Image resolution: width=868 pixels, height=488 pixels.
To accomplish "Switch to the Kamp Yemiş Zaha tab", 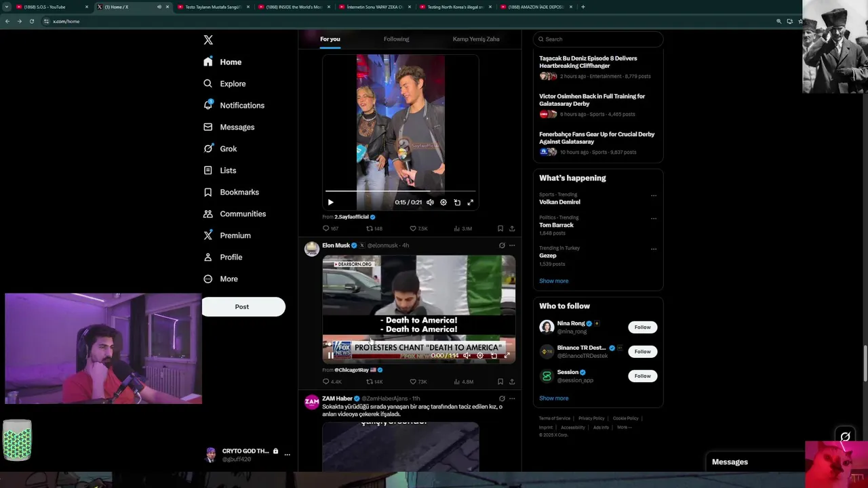I will (x=476, y=39).
